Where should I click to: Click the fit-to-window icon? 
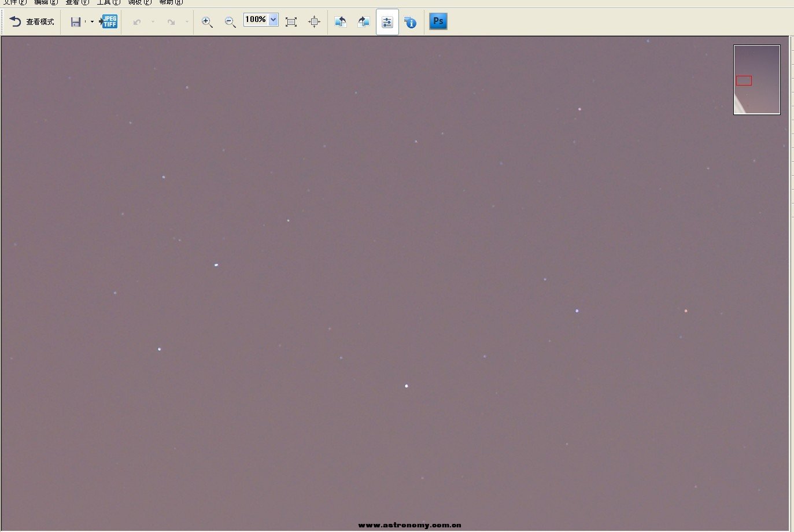point(291,22)
